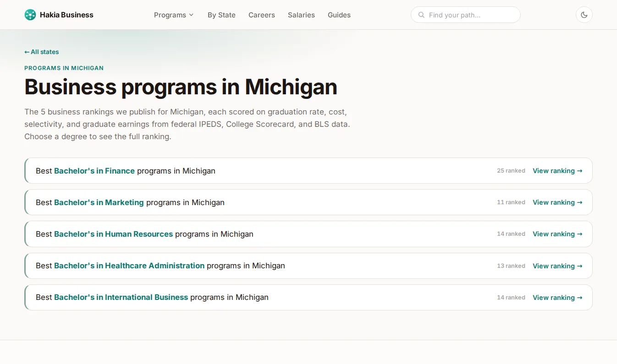Open the Guides nav item

pyautogui.click(x=339, y=15)
